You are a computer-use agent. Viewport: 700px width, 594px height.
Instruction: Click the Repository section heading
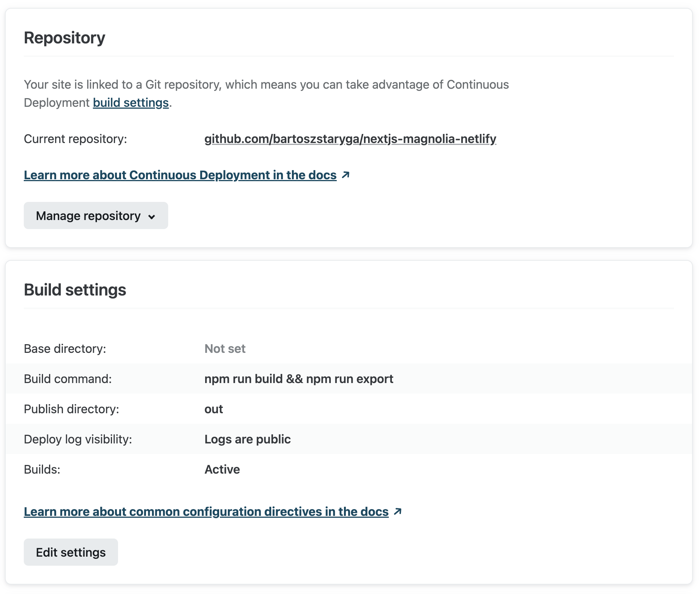(64, 38)
